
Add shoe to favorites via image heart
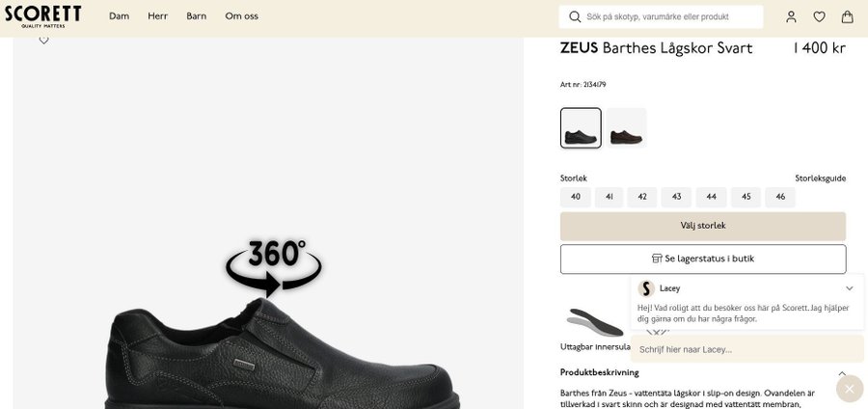click(x=43, y=41)
